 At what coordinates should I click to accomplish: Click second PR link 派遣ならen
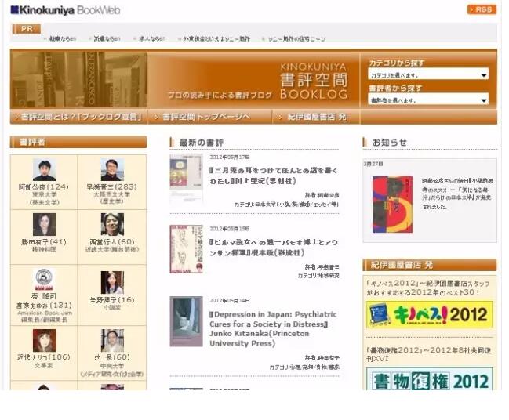pyautogui.click(x=107, y=38)
